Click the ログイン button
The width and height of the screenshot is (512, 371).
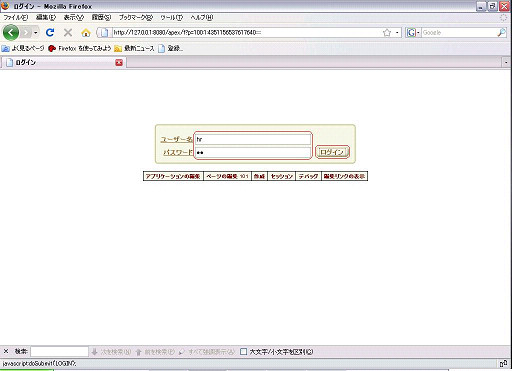[x=332, y=152]
